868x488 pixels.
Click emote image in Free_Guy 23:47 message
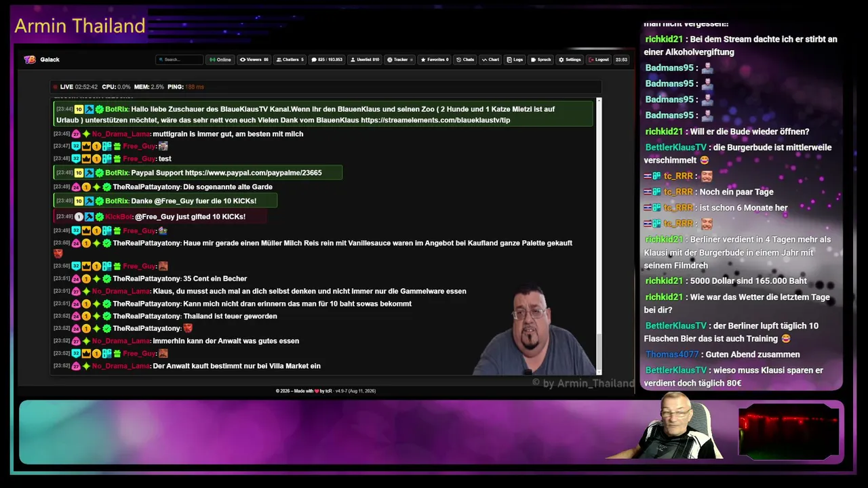point(163,146)
